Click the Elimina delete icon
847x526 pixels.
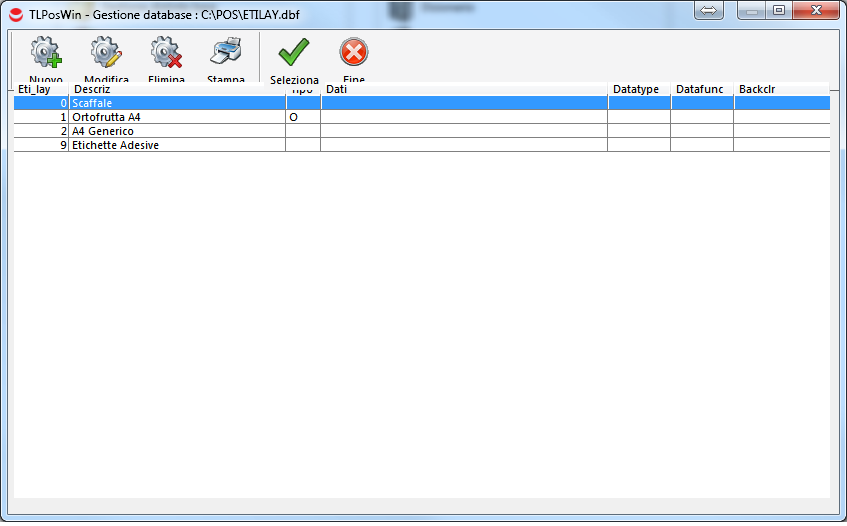(x=166, y=53)
